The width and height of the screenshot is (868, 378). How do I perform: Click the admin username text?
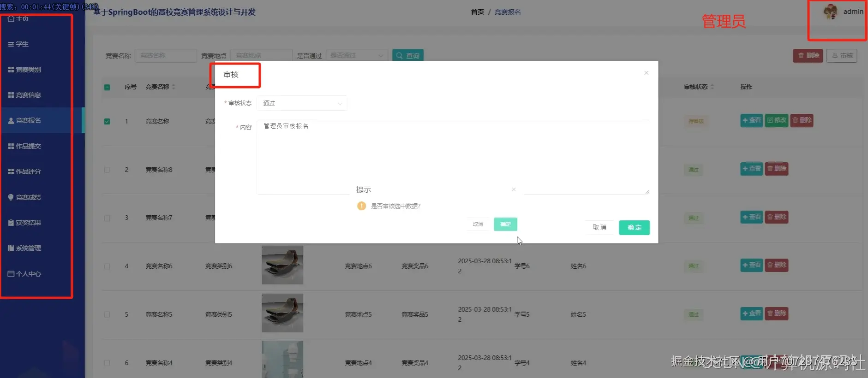tap(853, 12)
